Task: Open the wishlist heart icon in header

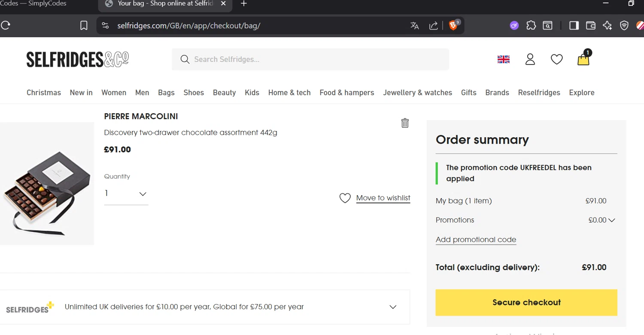Action: tap(557, 59)
